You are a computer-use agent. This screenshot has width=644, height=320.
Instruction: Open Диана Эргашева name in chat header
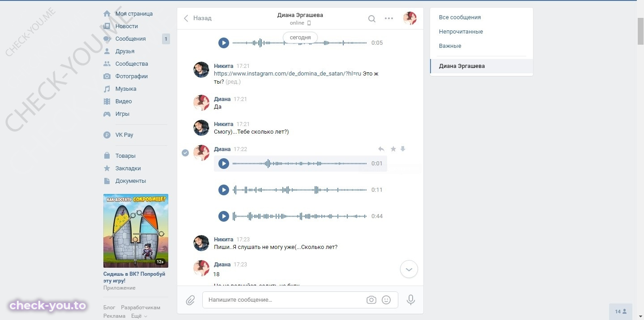[x=300, y=15]
